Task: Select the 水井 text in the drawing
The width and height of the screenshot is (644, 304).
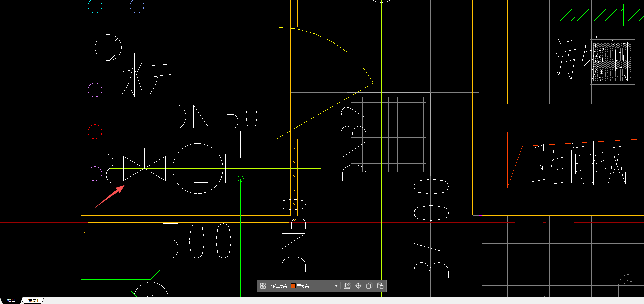Action: (147, 75)
